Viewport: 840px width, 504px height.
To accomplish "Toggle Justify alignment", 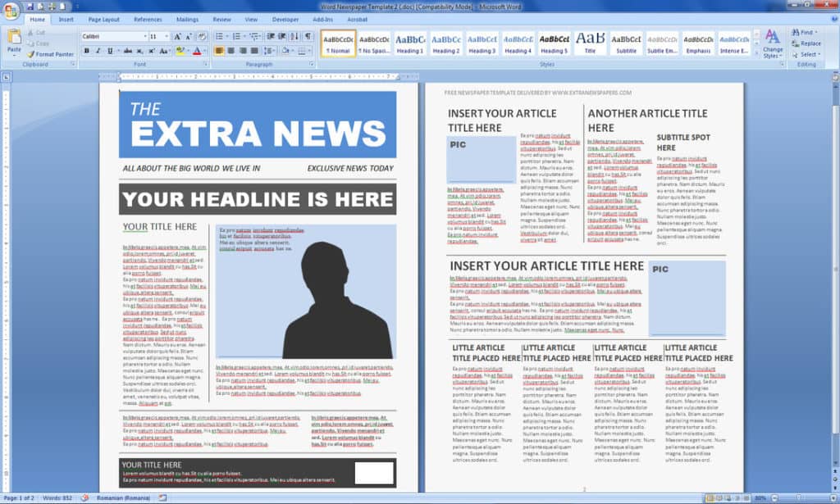I will point(254,51).
